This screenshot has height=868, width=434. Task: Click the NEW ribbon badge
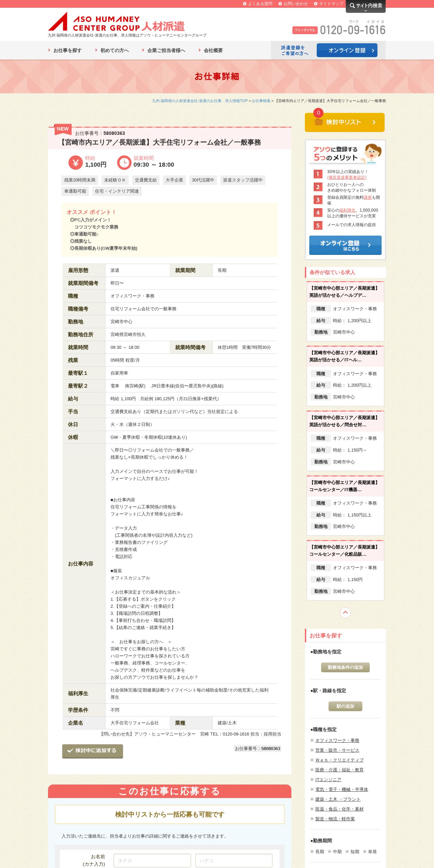click(x=63, y=129)
